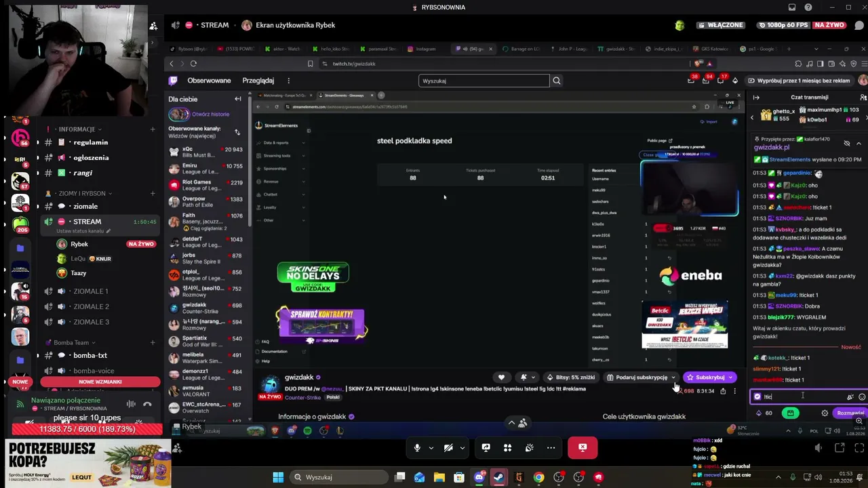Mute the stream volume speaker icon
The height and width of the screenshot is (488, 868).
818,447
